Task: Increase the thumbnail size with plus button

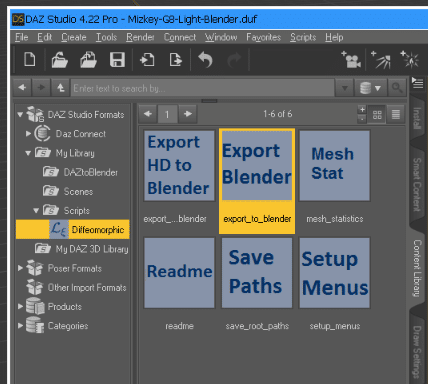Action: click(x=362, y=110)
